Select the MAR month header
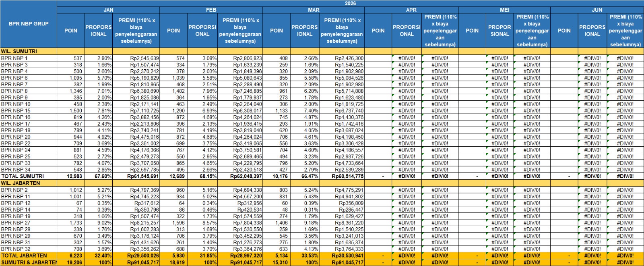Image resolution: width=644 pixels, height=266 pixels. (314, 10)
